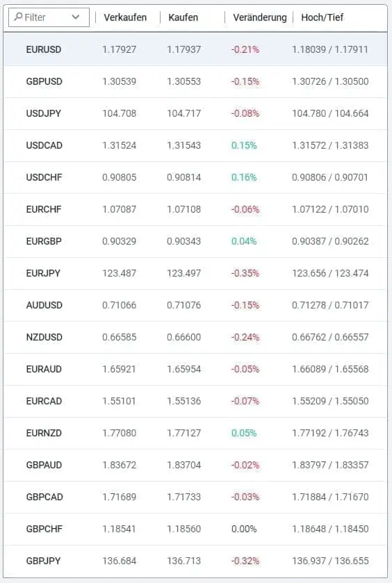Expand the Filter dropdown chevron
Viewport: 392px width, 583px height.
click(76, 17)
